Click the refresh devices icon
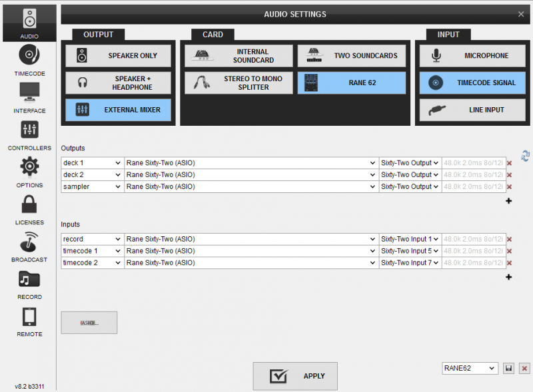 pos(525,156)
